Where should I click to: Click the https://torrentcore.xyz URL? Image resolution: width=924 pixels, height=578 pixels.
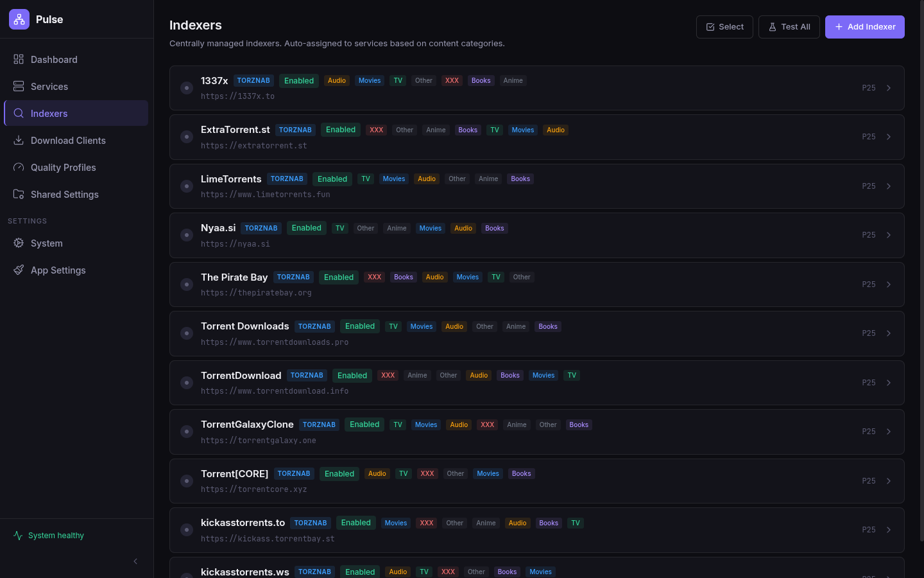point(254,489)
